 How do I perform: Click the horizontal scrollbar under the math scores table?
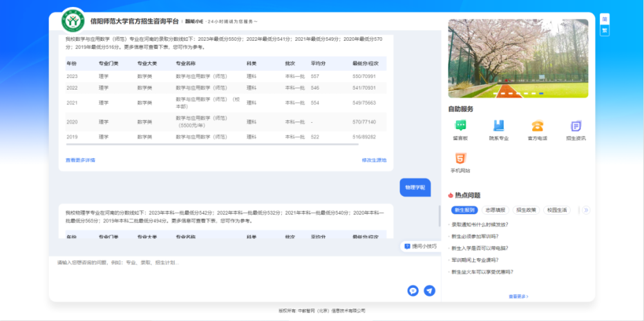pos(212,144)
